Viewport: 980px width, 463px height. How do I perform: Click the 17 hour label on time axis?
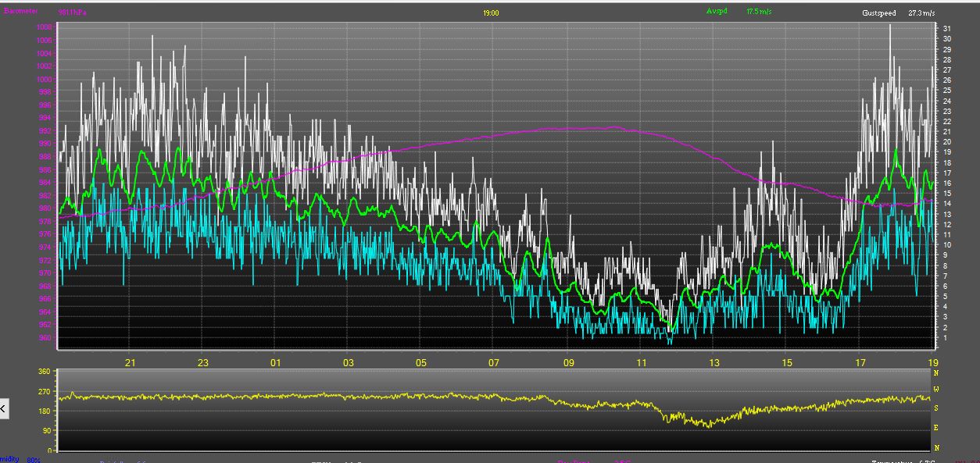pos(860,362)
